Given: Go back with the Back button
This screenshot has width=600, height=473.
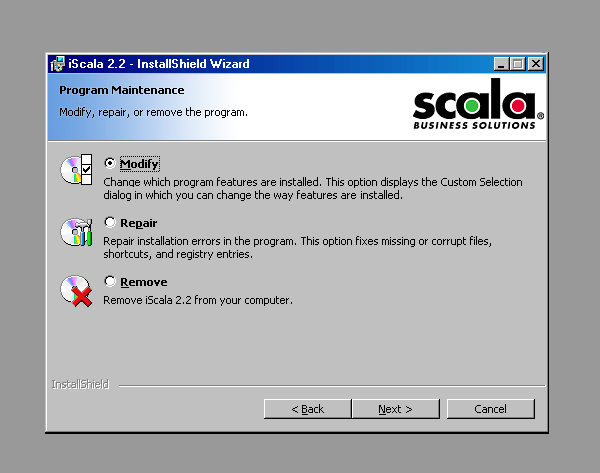Looking at the screenshot, I should point(307,409).
